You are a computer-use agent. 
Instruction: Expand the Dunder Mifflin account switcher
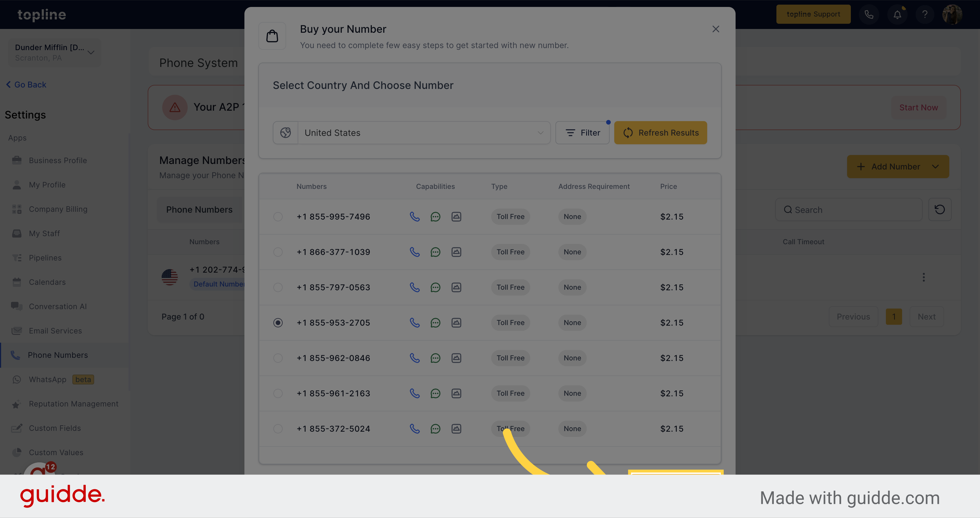pos(55,52)
